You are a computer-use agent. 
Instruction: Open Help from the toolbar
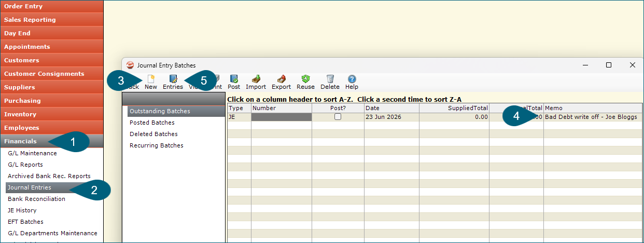(x=352, y=82)
